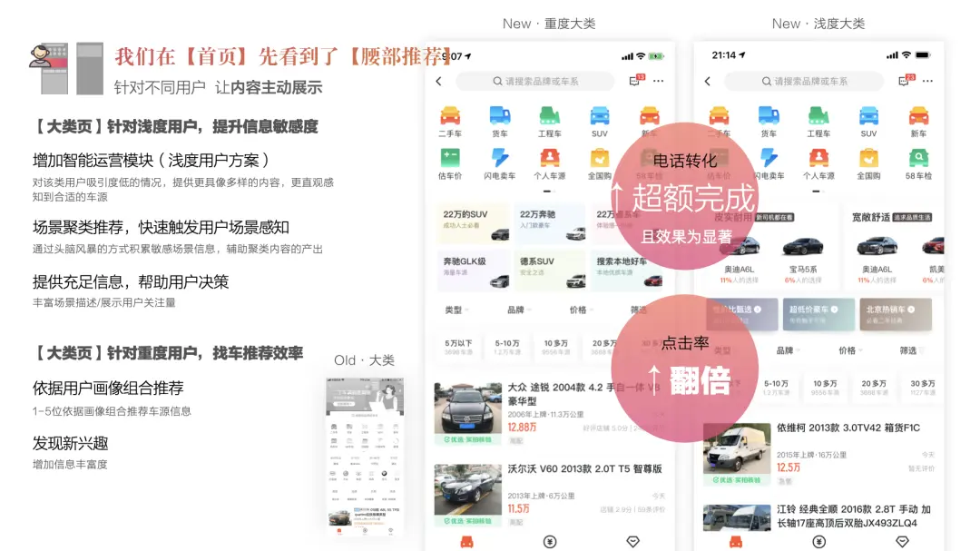The image size is (980, 551).
Task: Open the Old · 大类 phone thumbnail
Action: 366,457
